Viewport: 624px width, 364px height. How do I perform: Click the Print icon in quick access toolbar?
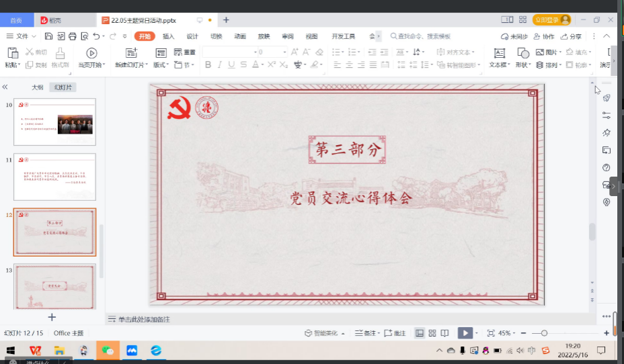click(x=73, y=36)
